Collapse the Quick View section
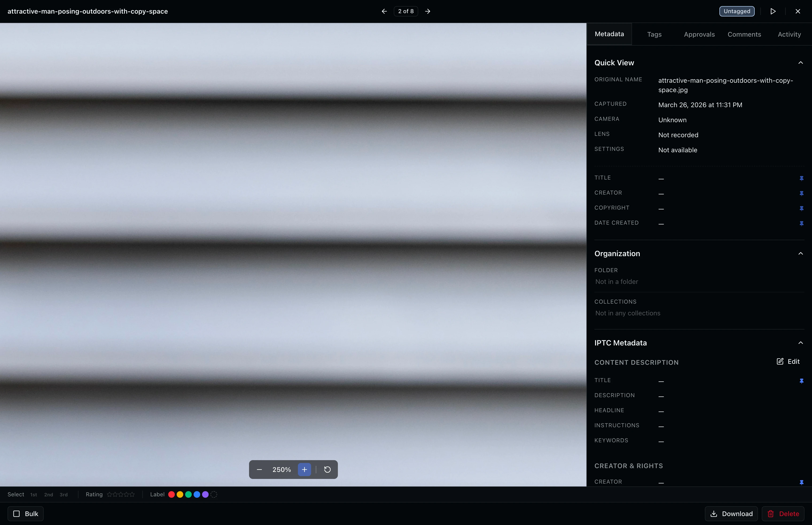Screen dimensions: 812x525 point(801,62)
